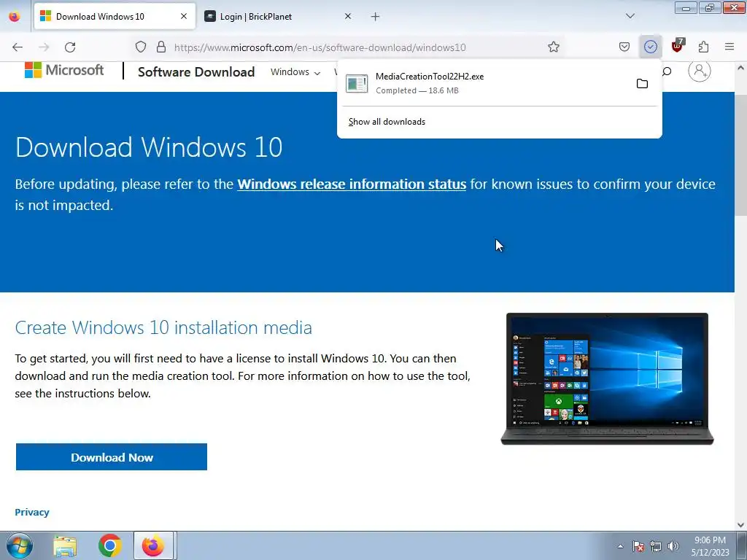Click the Create Windows 10 installation media heading
Screen dimensions: 747x560
pos(163,327)
